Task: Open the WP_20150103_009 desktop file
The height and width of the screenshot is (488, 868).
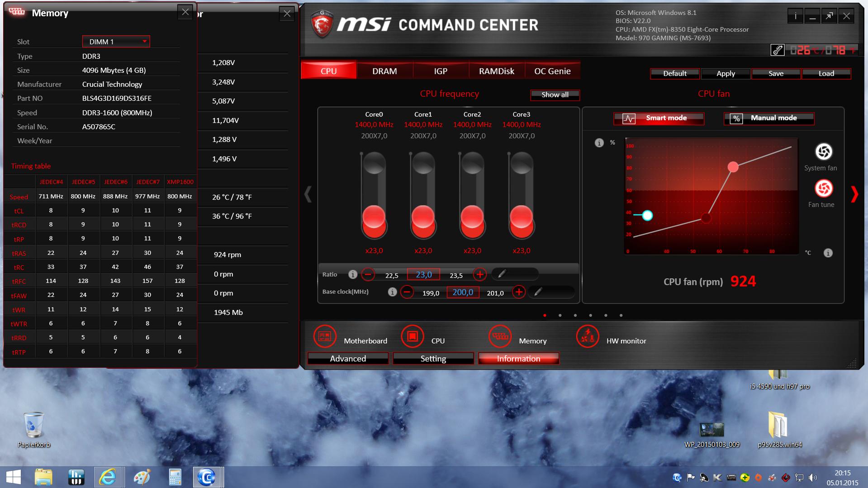Action: click(712, 435)
